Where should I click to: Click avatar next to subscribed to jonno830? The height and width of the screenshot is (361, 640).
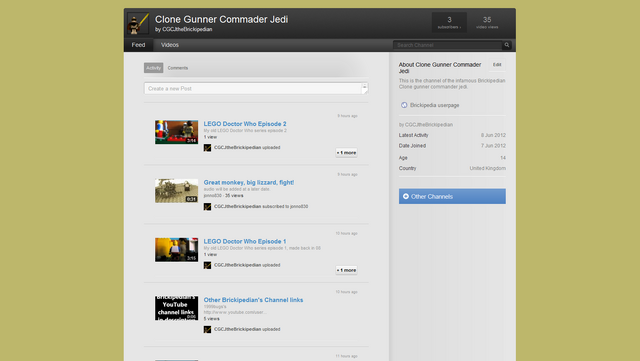click(207, 207)
